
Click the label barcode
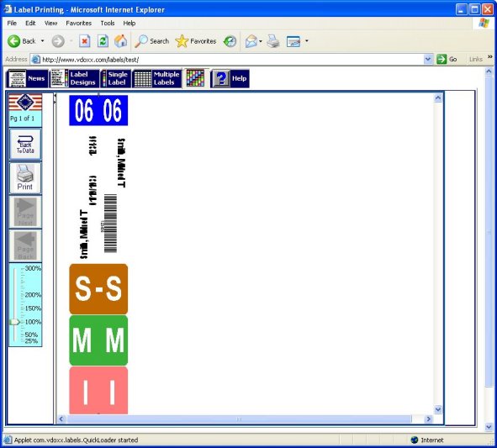pos(111,224)
